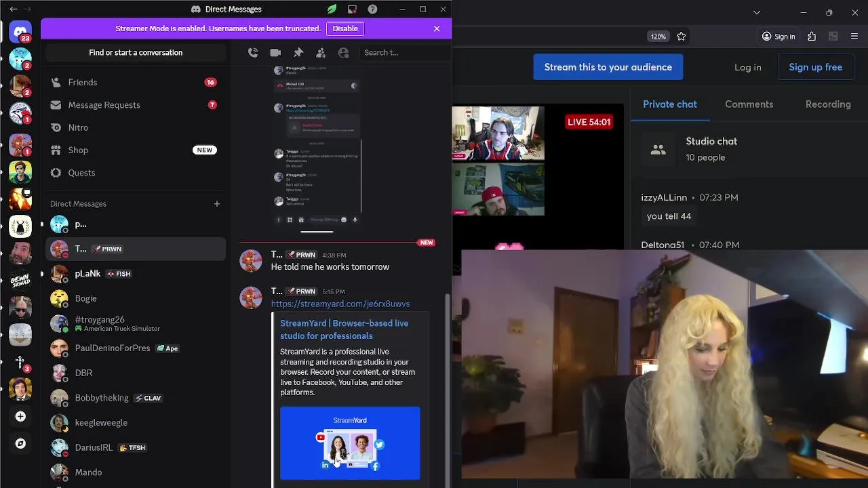
Task: Open StreamYard embed title link
Action: pos(344,329)
